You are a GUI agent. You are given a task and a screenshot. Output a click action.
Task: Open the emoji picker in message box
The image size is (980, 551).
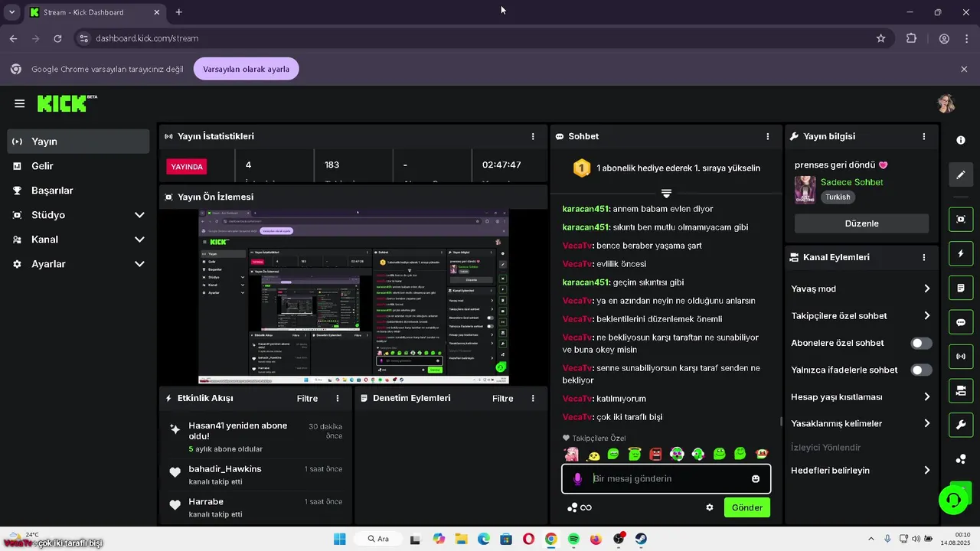tap(756, 478)
